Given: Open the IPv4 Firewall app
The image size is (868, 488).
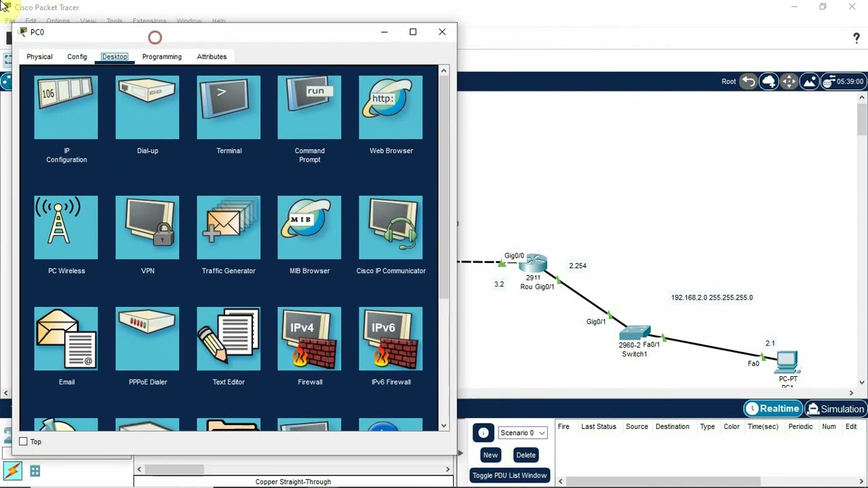Looking at the screenshot, I should (309, 339).
